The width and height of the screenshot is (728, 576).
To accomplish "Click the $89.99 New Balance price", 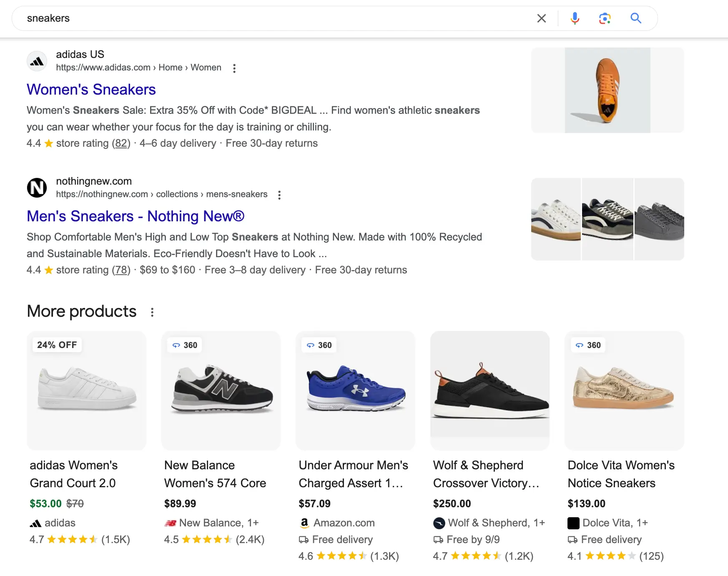I will [180, 504].
